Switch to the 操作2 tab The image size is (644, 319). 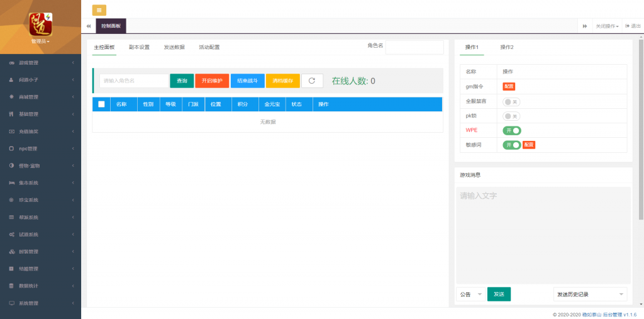click(506, 47)
